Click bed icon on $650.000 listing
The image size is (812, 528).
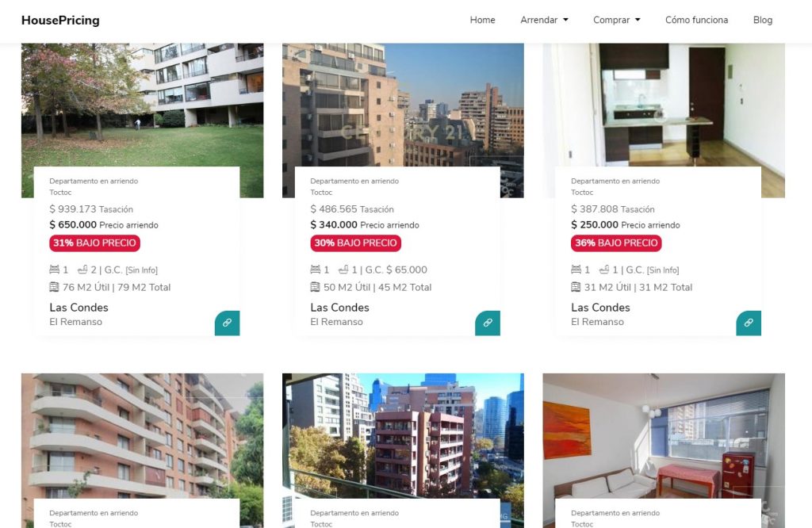pyautogui.click(x=55, y=270)
